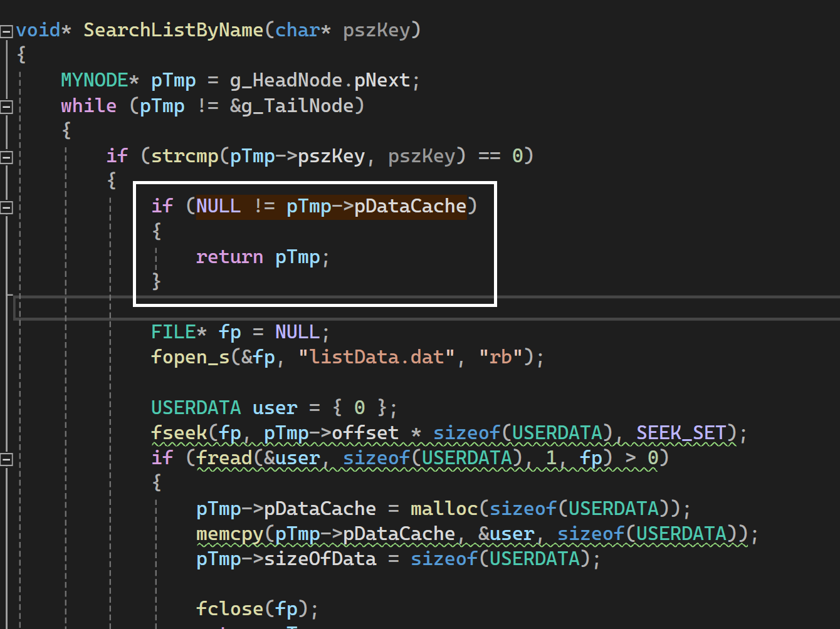Click the pszKey parameter in the signature
Viewport: 840px width, 629px height.
click(x=376, y=30)
